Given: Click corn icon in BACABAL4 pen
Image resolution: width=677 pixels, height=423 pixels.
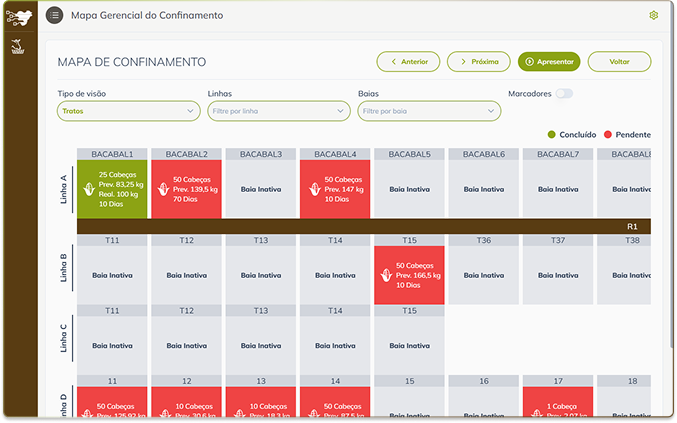Looking at the screenshot, I should pyautogui.click(x=315, y=189).
